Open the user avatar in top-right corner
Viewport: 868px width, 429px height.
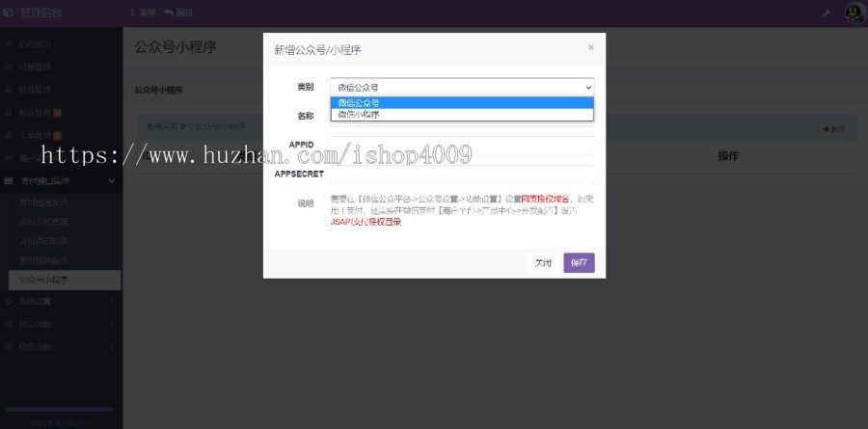point(854,13)
